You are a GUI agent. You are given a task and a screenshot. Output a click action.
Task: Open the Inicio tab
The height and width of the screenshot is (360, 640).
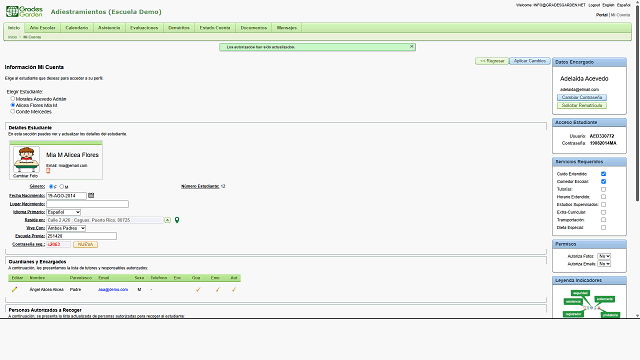[x=14, y=28]
